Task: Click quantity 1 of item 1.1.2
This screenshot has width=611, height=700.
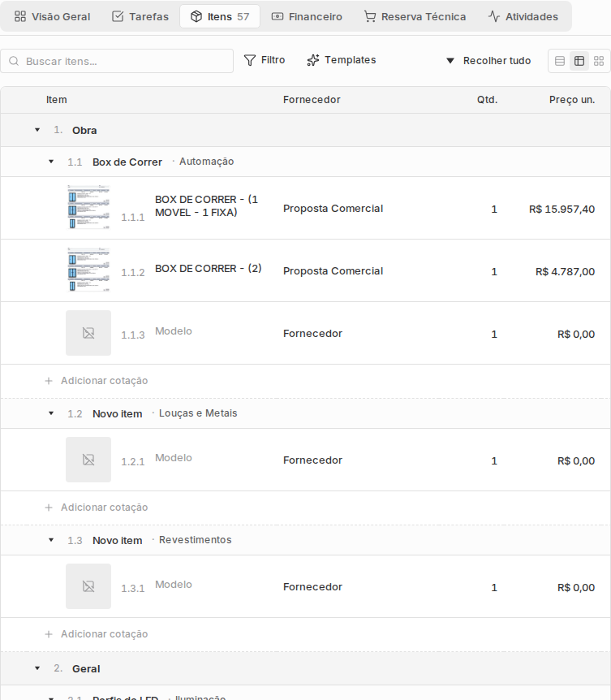Action: (x=494, y=272)
